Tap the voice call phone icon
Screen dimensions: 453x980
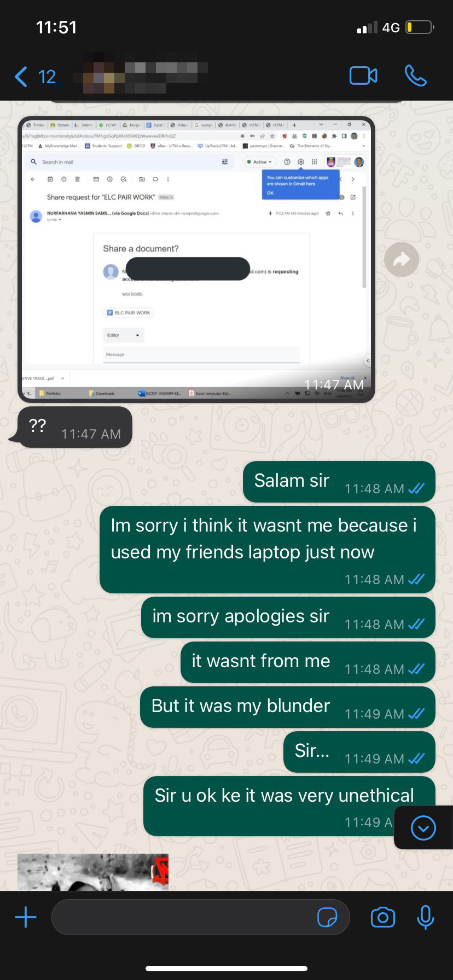pyautogui.click(x=416, y=76)
